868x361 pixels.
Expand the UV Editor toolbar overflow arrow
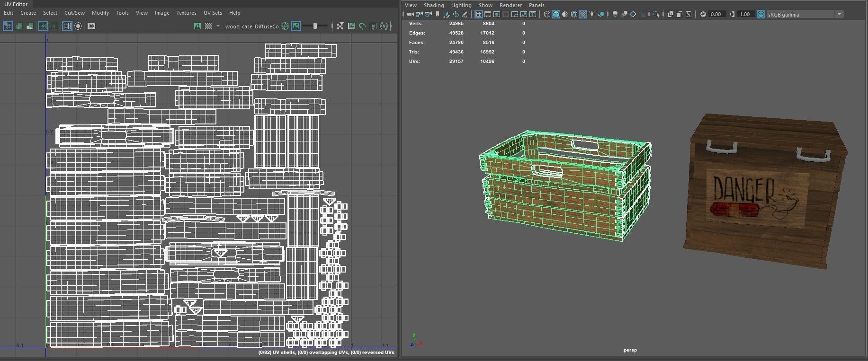point(392,26)
